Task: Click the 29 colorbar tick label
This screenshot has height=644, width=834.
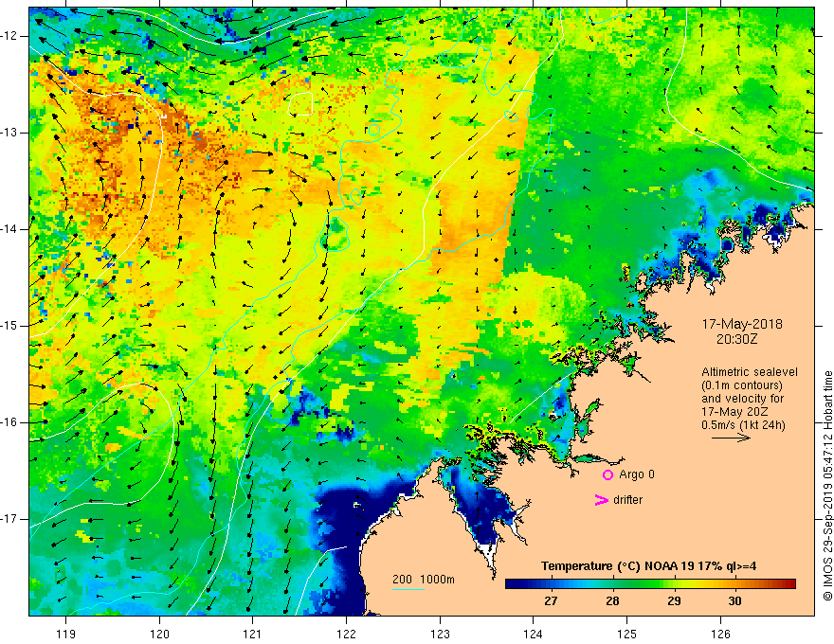Action: [x=674, y=601]
